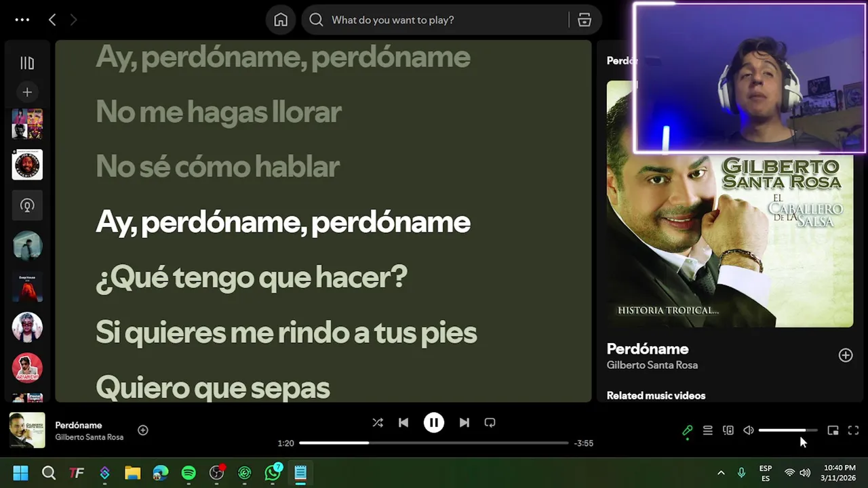
Task: Go to Spotify Home
Action: point(281,20)
